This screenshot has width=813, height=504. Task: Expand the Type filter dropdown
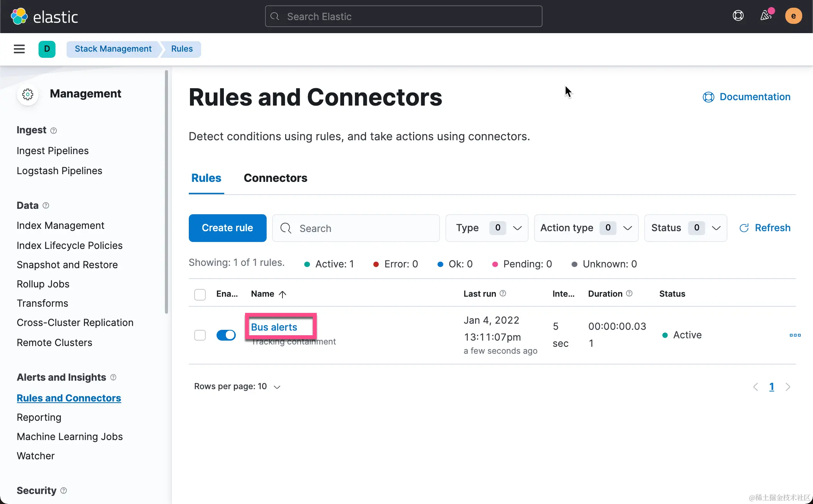[487, 228]
